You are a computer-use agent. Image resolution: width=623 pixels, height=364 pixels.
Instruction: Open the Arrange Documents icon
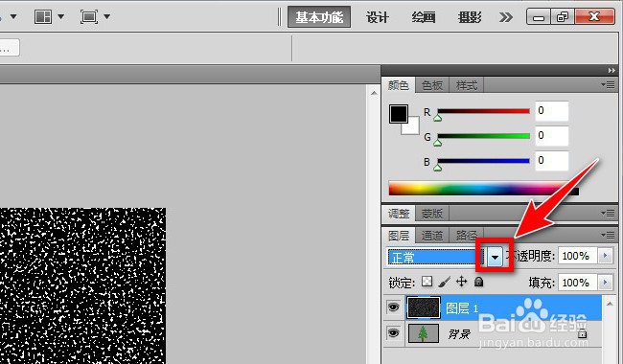click(43, 17)
